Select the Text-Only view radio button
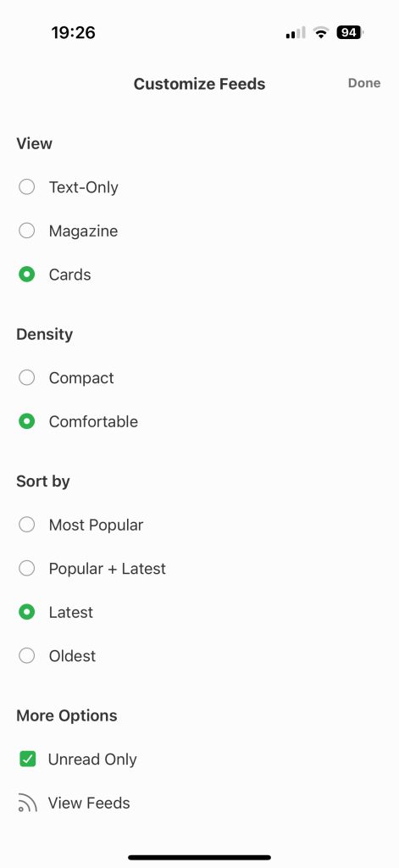 [26, 187]
